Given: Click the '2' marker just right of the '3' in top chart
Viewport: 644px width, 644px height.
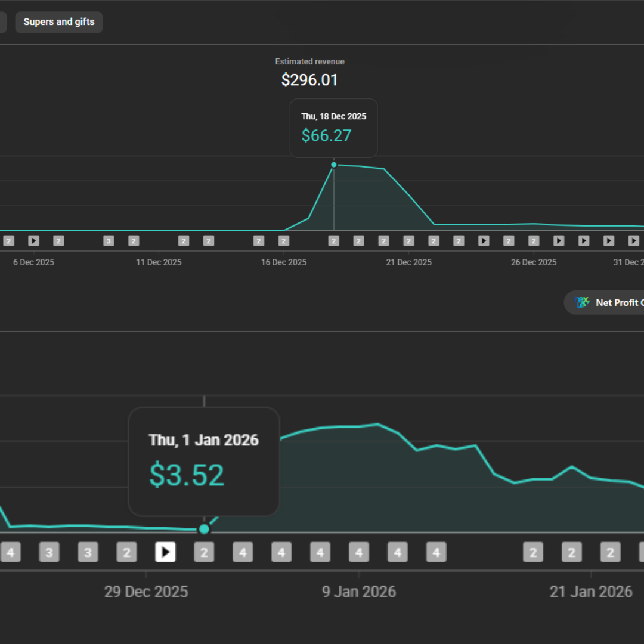Looking at the screenshot, I should [x=134, y=241].
